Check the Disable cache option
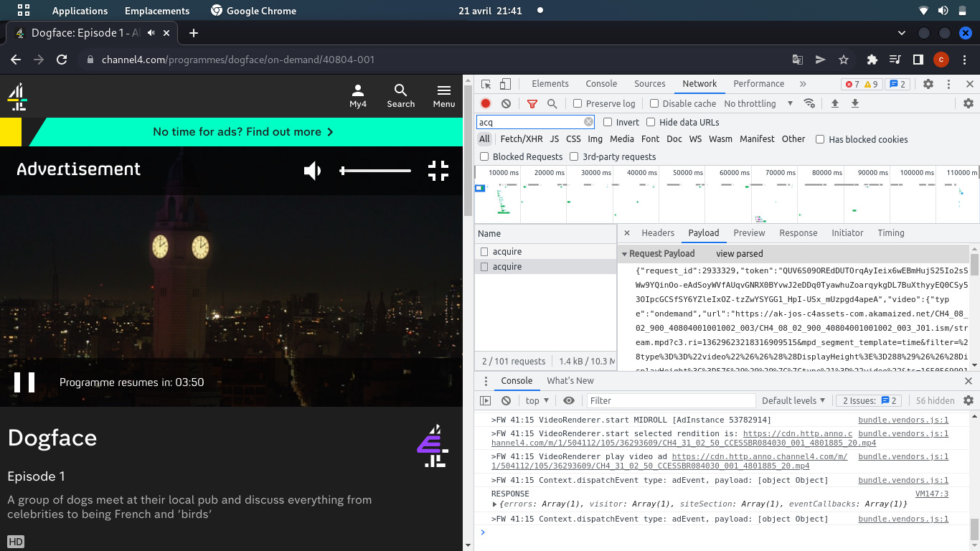Screen dimensions: 980x551 click(x=654, y=103)
